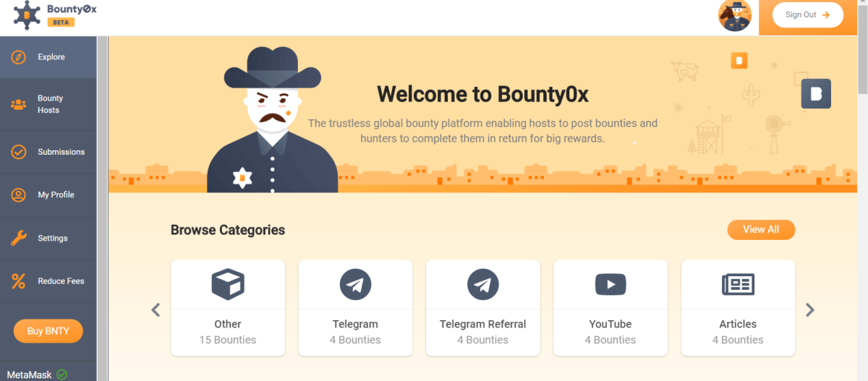The width and height of the screenshot is (868, 381).
Task: Open Reduce Fees menu item
Action: click(x=48, y=281)
